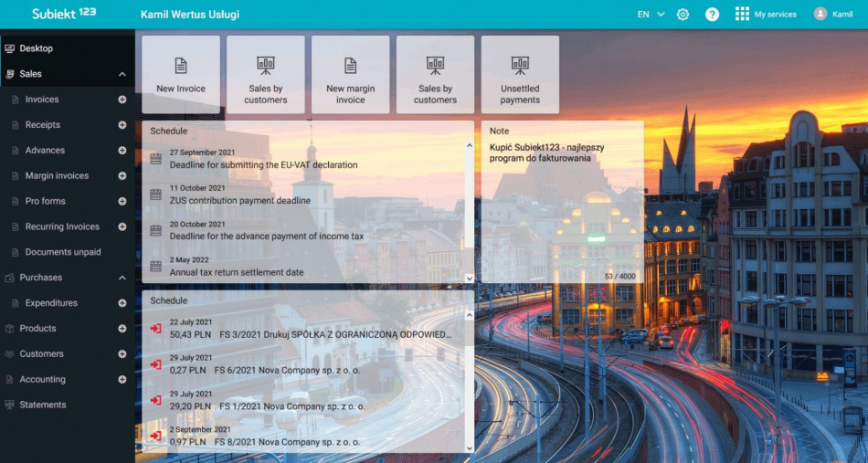868x463 pixels.
Task: Collapse the Purchases section in sidebar
Action: [x=122, y=278]
